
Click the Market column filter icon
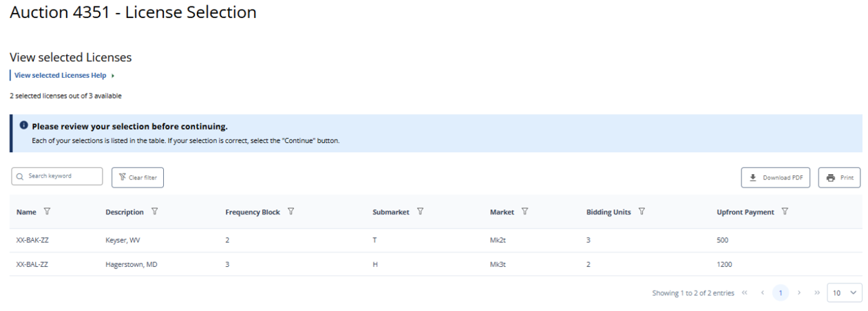(x=525, y=212)
